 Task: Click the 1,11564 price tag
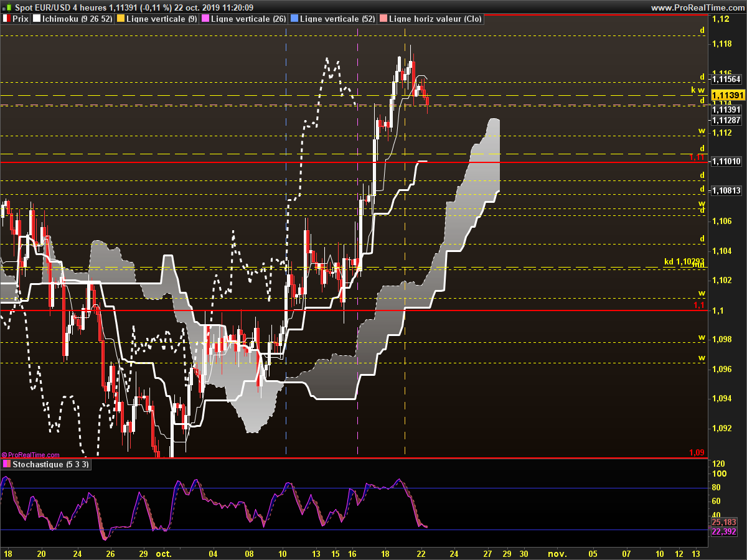point(726,79)
